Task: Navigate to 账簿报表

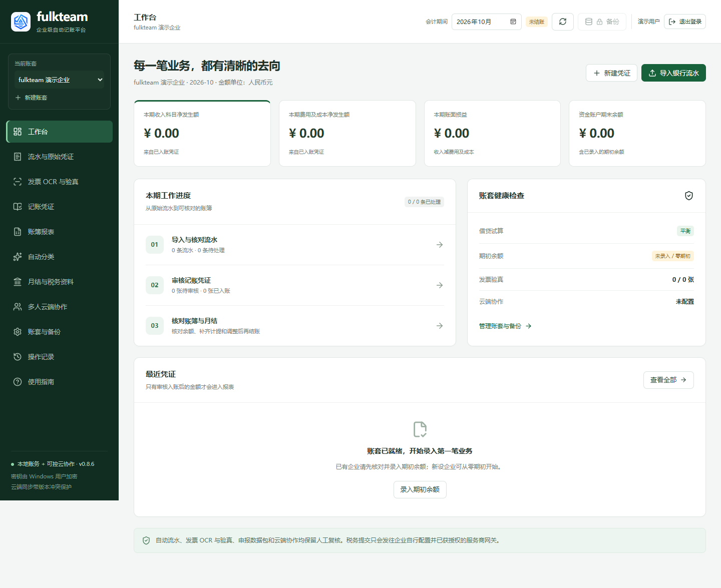Action: click(x=59, y=232)
